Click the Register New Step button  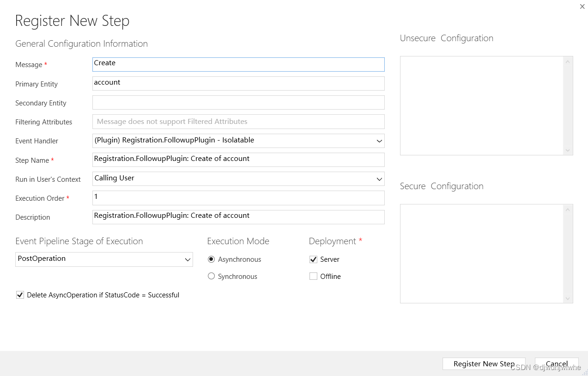point(484,364)
